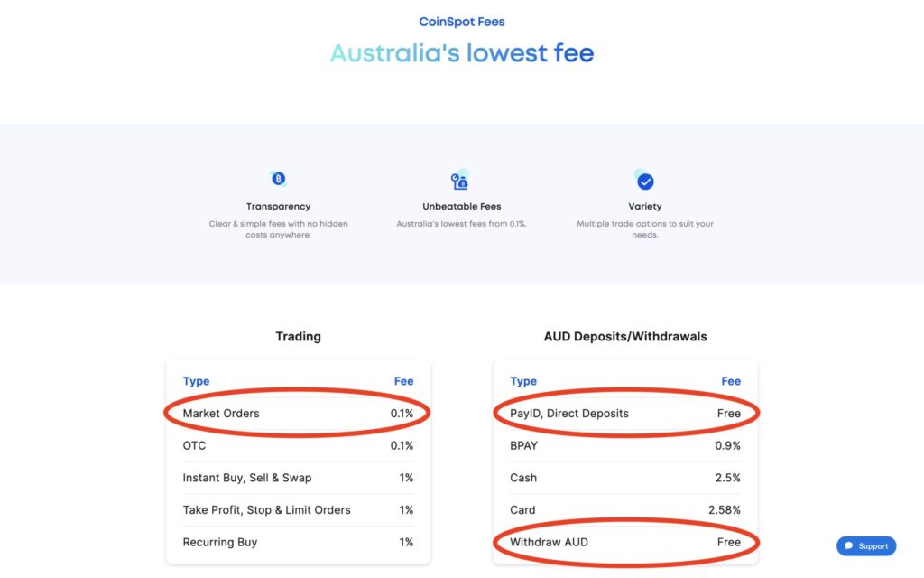This screenshot has width=924, height=578.
Task: Click the Transparency bitcoin coin icon
Action: pyautogui.click(x=278, y=178)
